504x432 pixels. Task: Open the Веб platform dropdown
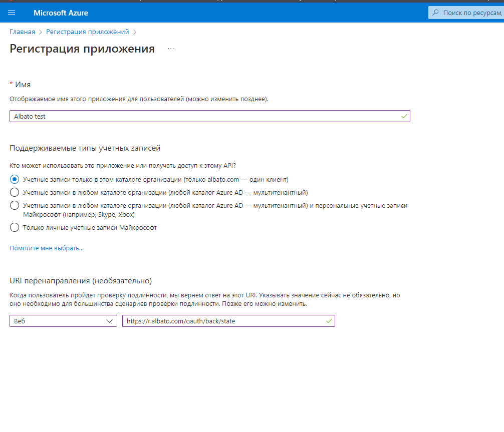pyautogui.click(x=63, y=321)
